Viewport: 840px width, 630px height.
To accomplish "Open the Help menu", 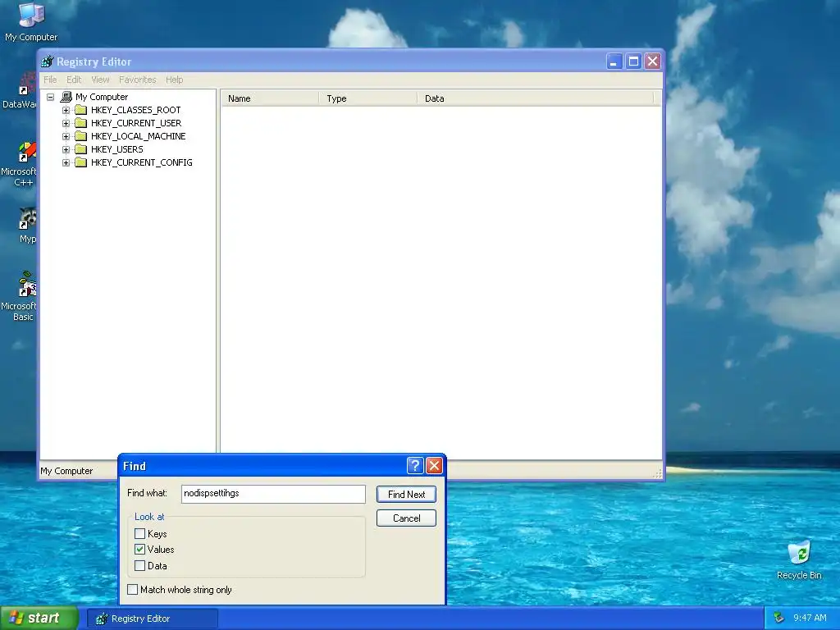I will pos(175,80).
